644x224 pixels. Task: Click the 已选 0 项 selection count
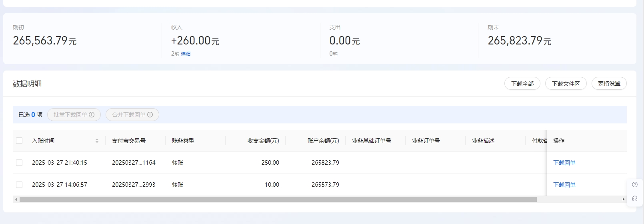pyautogui.click(x=30, y=115)
